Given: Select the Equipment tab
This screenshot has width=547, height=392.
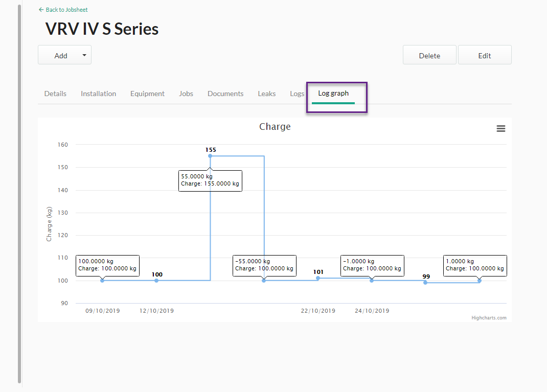Looking at the screenshot, I should pos(147,94).
